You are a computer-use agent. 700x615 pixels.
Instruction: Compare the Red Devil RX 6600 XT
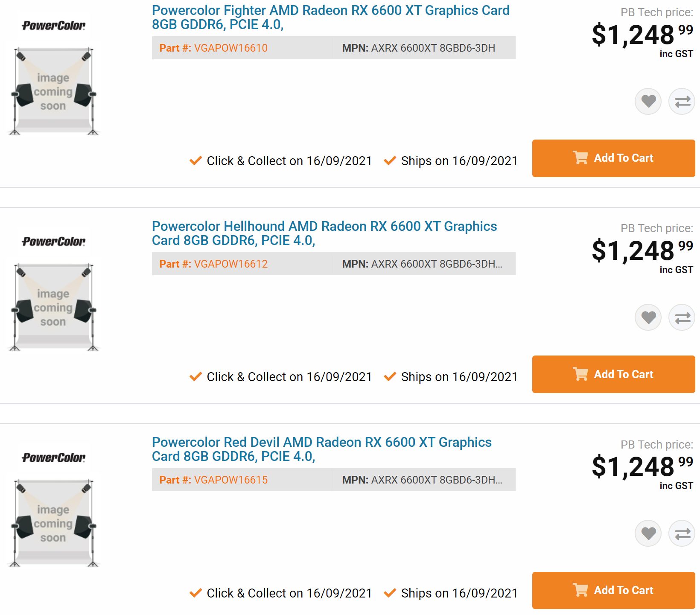pos(682,533)
